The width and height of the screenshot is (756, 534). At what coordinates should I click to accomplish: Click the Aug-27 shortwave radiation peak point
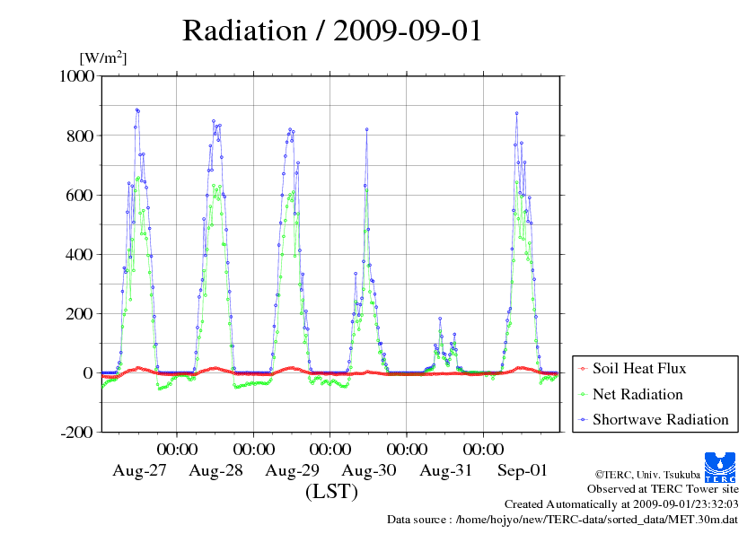(137, 109)
